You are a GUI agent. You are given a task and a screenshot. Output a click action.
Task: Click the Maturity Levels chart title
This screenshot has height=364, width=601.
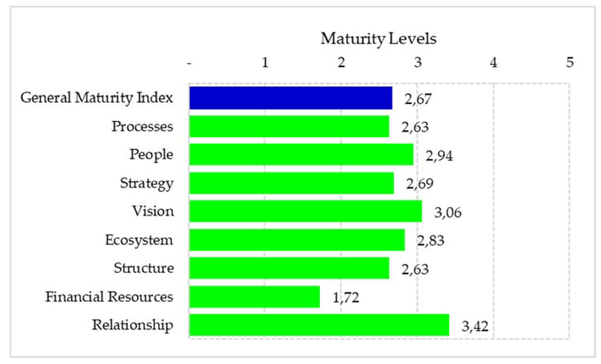(378, 39)
